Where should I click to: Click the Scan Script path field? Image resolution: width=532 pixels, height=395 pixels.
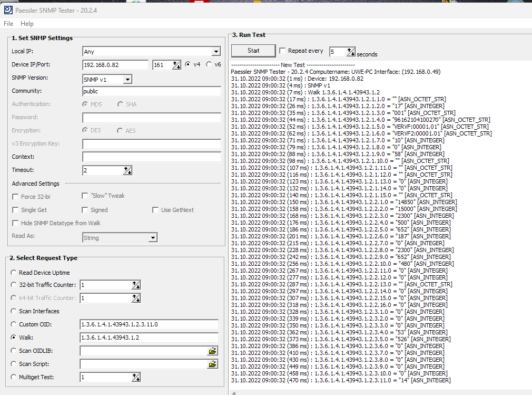[x=143, y=364]
